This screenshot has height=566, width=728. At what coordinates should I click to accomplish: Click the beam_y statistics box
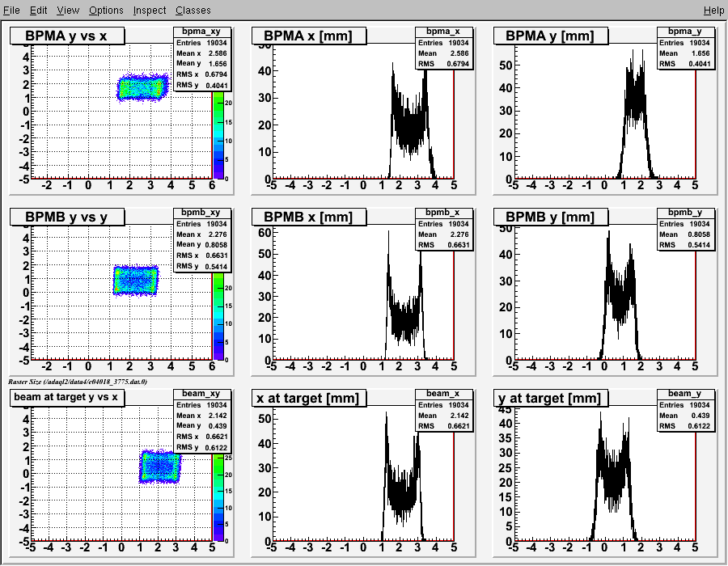[x=686, y=410]
